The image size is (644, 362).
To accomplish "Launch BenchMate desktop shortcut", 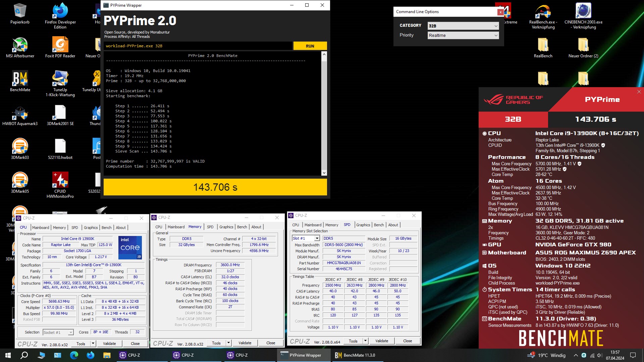I will tap(20, 81).
